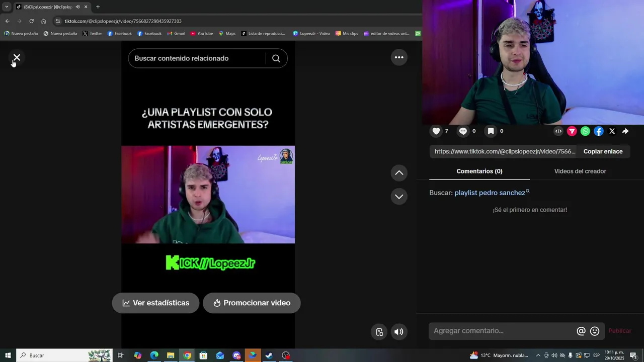Open the Chrome tab search dropdown
Viewport: 644px width, 362px height.
7,7
